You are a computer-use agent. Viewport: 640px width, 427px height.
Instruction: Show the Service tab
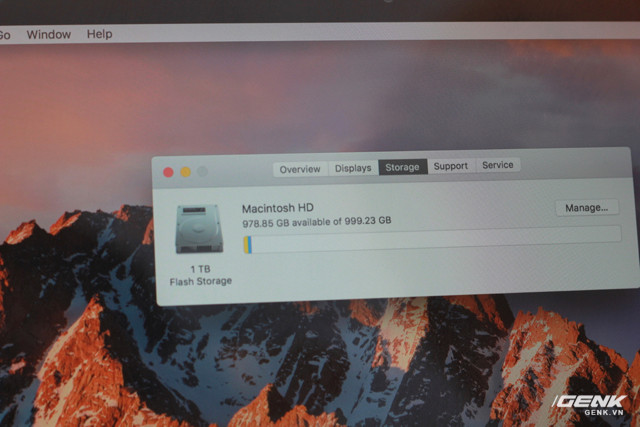coord(497,165)
